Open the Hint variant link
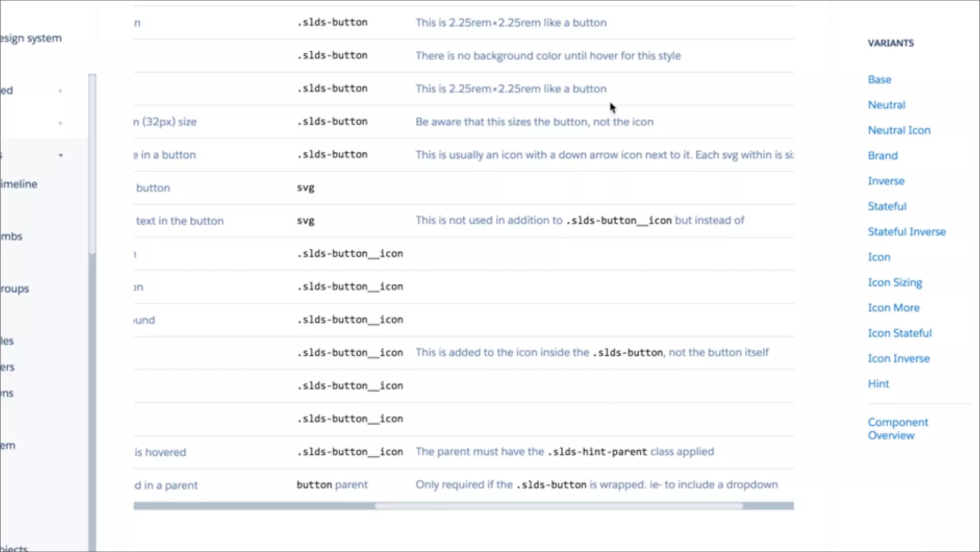The width and height of the screenshot is (980, 552). [x=878, y=384]
